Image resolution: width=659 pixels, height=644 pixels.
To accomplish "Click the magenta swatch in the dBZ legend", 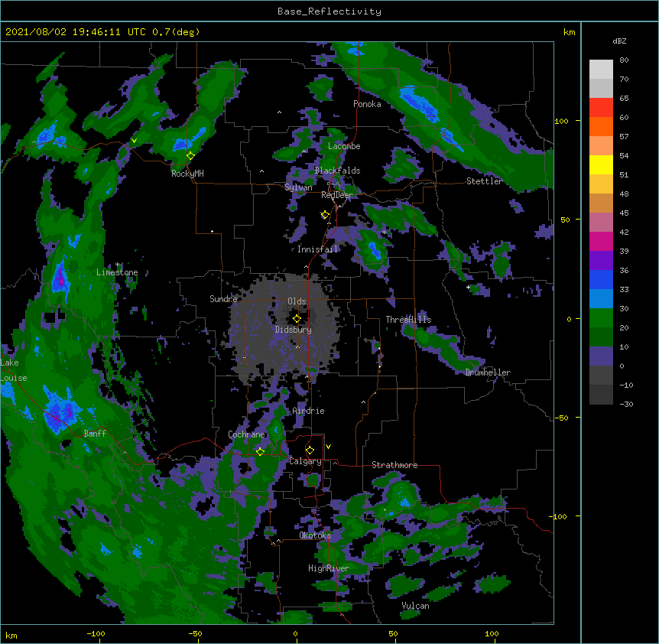I will [x=601, y=241].
